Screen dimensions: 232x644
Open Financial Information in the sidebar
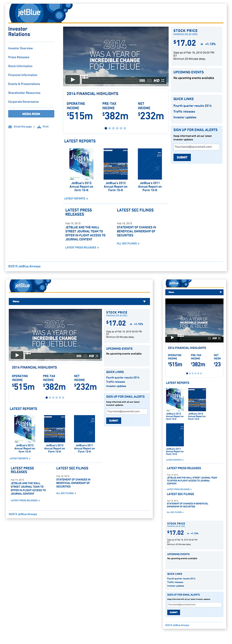[23, 75]
